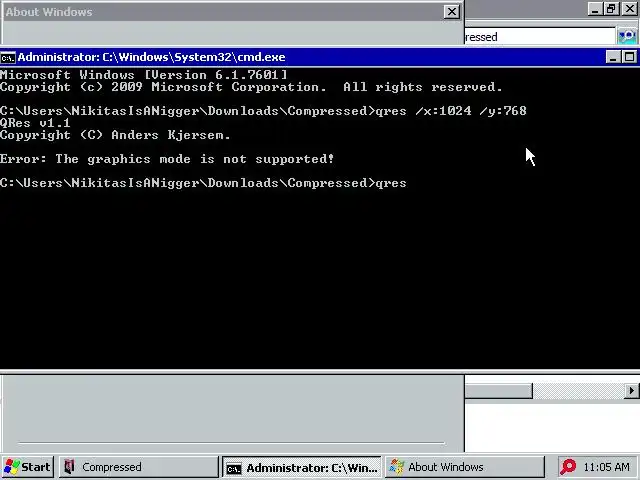Minimize the Explorer window behind
This screenshot has width=640, height=480.
coord(595,9)
